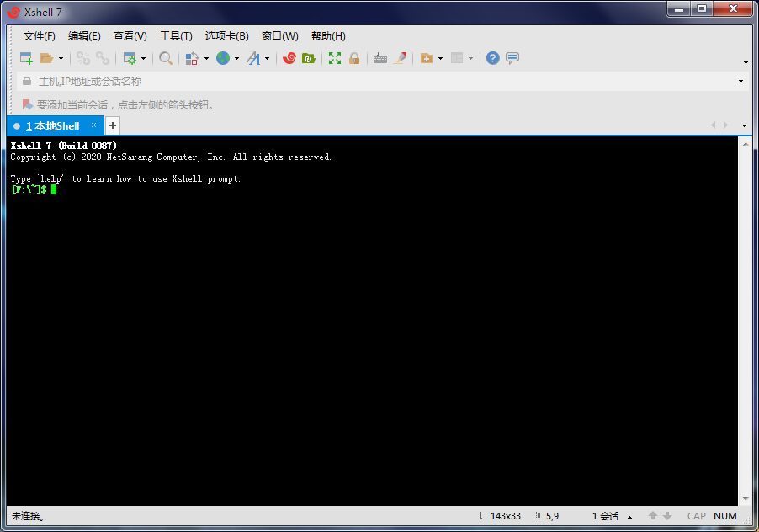The height and width of the screenshot is (532, 759).
Task: Click the NUM indicator in status bar
Action: (x=725, y=516)
